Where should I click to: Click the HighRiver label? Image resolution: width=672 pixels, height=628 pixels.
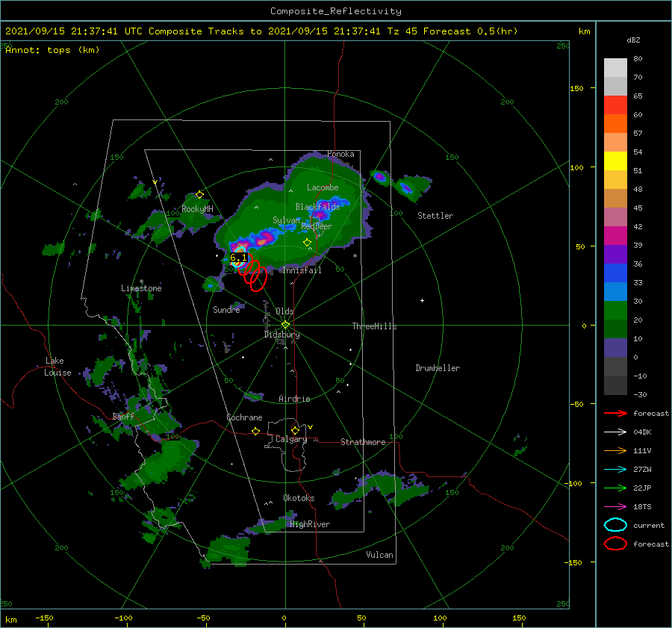click(310, 524)
